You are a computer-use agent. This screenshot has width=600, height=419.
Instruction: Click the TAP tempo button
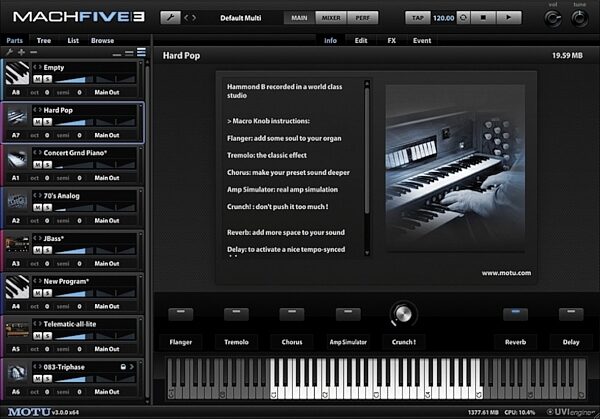pos(418,18)
